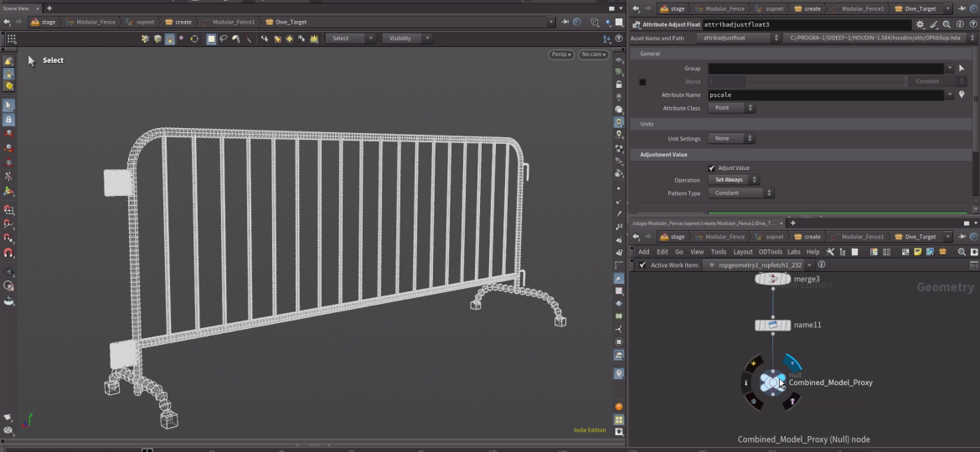Open the ODTools menu

pyautogui.click(x=770, y=252)
